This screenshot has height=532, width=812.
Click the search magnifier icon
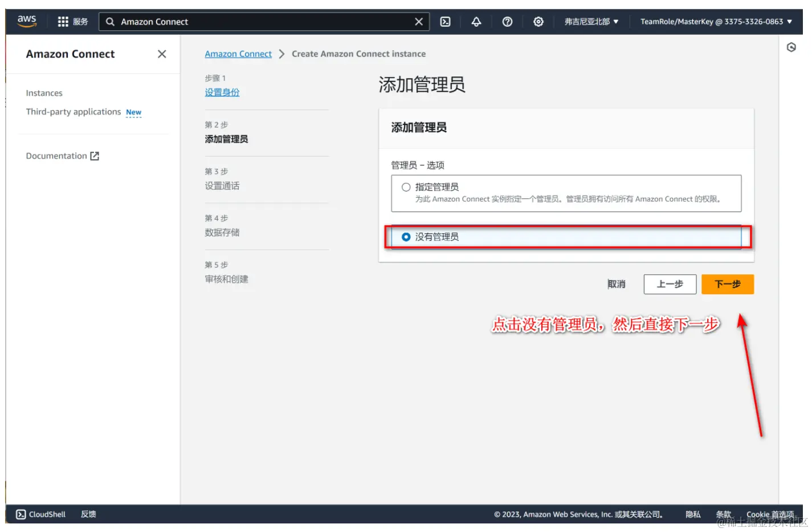click(x=110, y=22)
